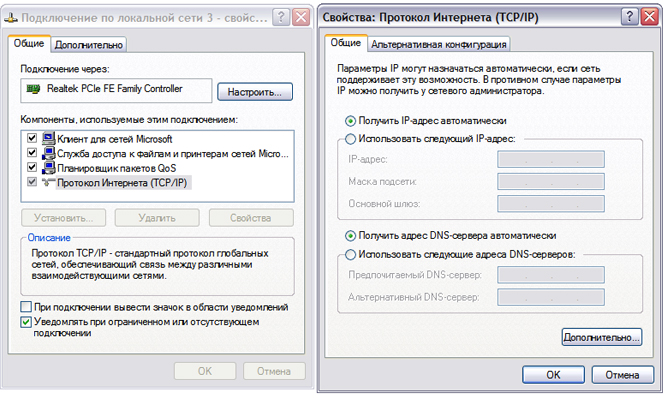Select Протокол Интернета (TCP/IP) list item

pos(122,183)
